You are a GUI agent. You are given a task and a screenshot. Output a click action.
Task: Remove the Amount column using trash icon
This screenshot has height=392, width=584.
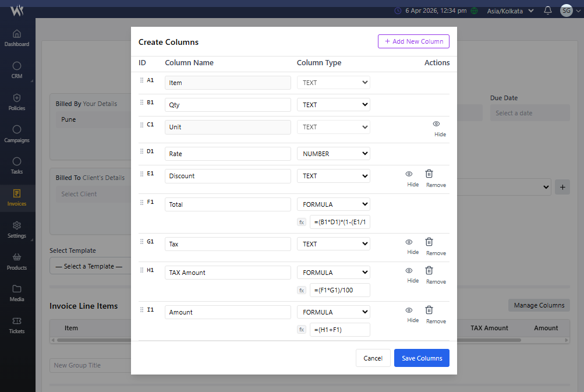point(429,310)
